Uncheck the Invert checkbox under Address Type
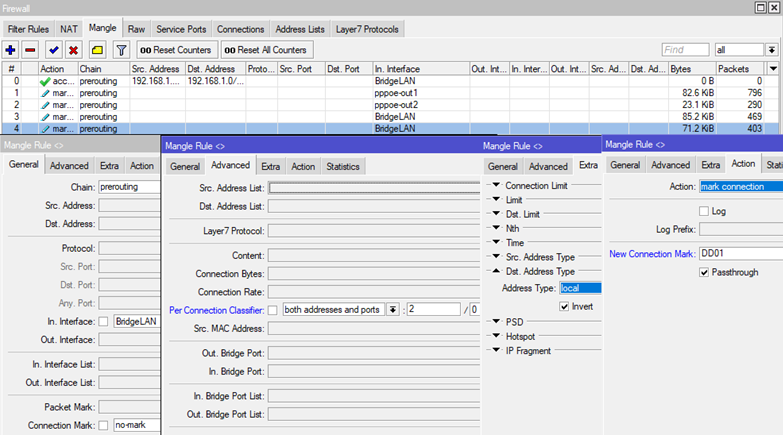This screenshot has height=435, width=783. (565, 306)
